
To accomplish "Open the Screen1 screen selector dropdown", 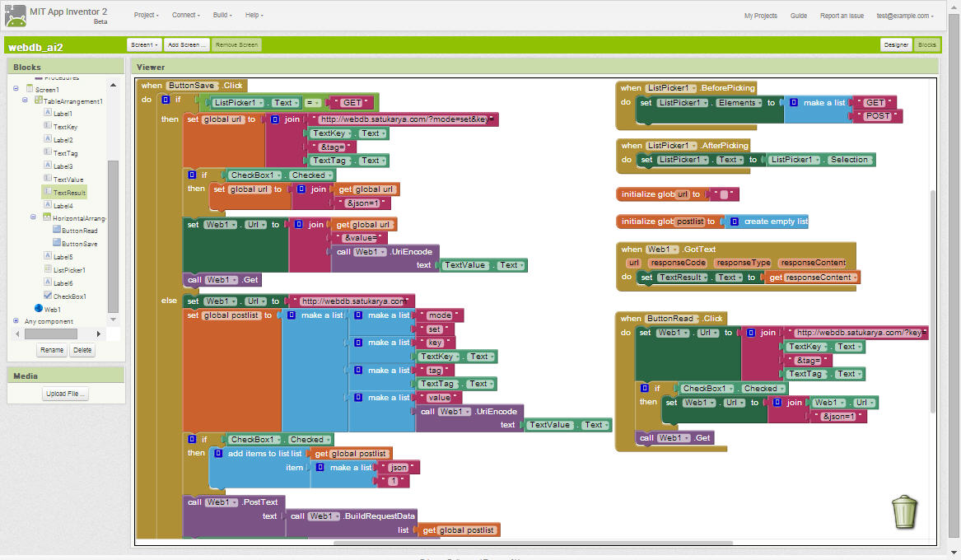I will [144, 44].
